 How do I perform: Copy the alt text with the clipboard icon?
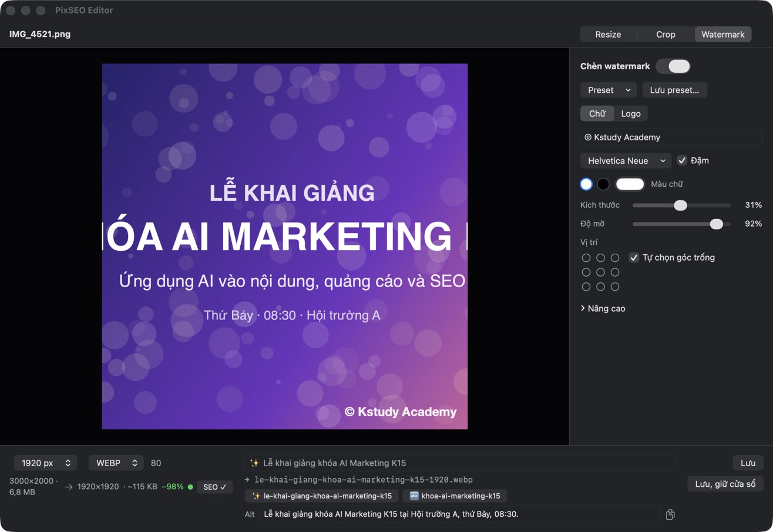pyautogui.click(x=670, y=514)
